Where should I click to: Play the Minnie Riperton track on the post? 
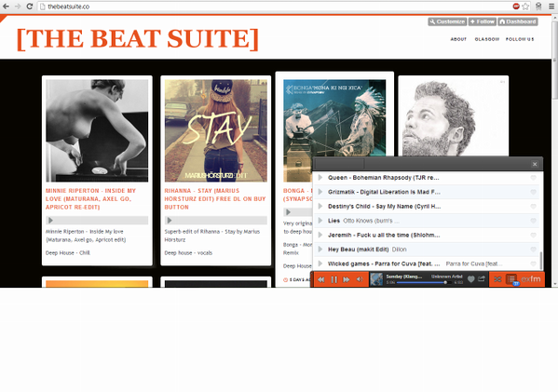[x=50, y=220]
